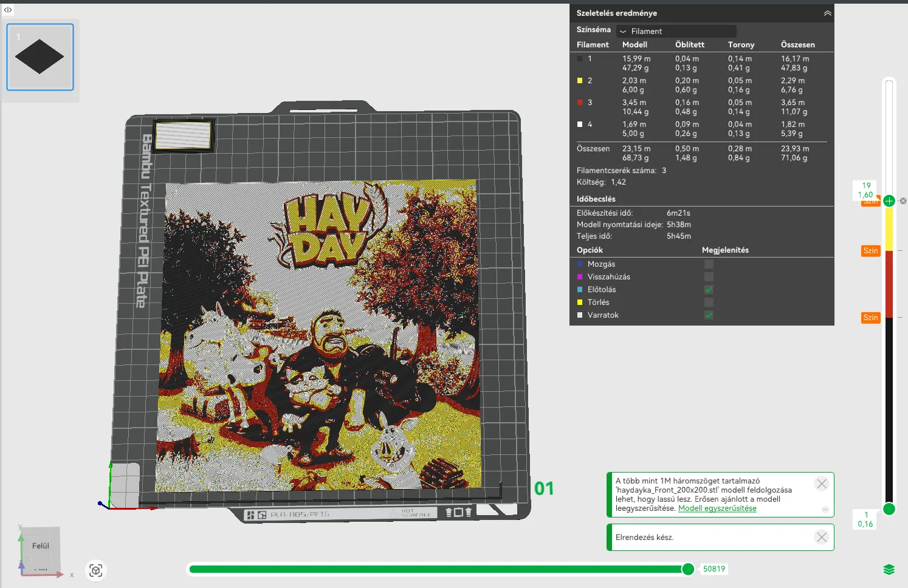Uncheck the Varratok display checkbox
This screenshot has width=908, height=588.
[709, 315]
